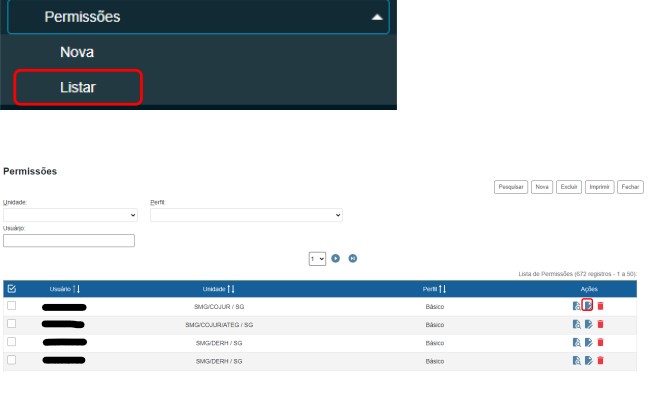Screen dimensions: 648x410
Task: Check the box for the SMG/COJUR / SG row
Action: 12,306
